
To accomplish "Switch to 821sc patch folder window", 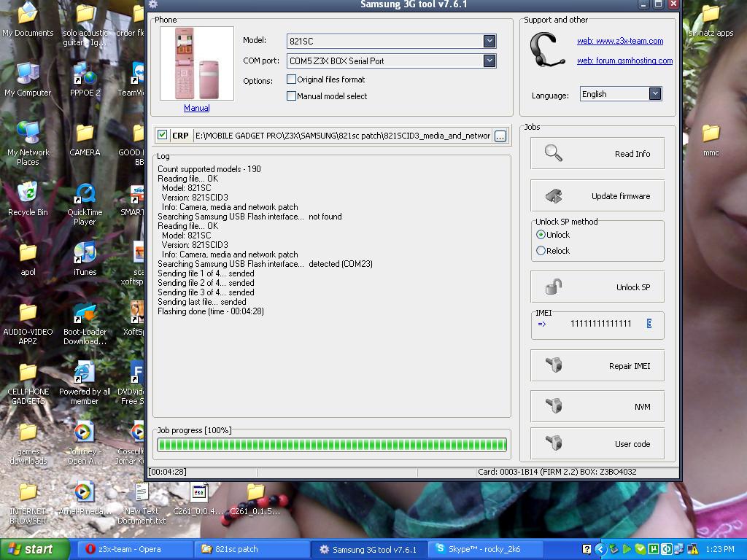I will click(252, 549).
